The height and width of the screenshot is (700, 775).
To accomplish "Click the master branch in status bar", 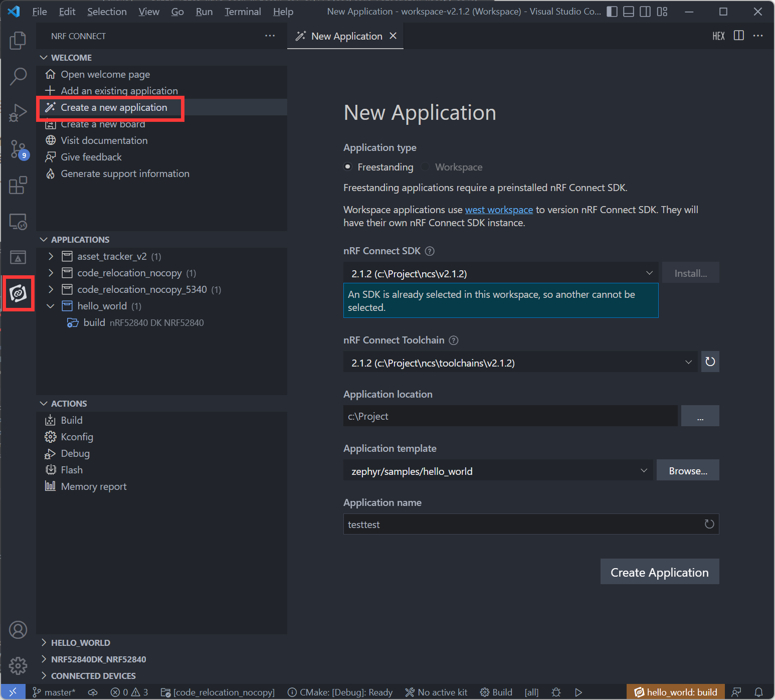I will 54,692.
